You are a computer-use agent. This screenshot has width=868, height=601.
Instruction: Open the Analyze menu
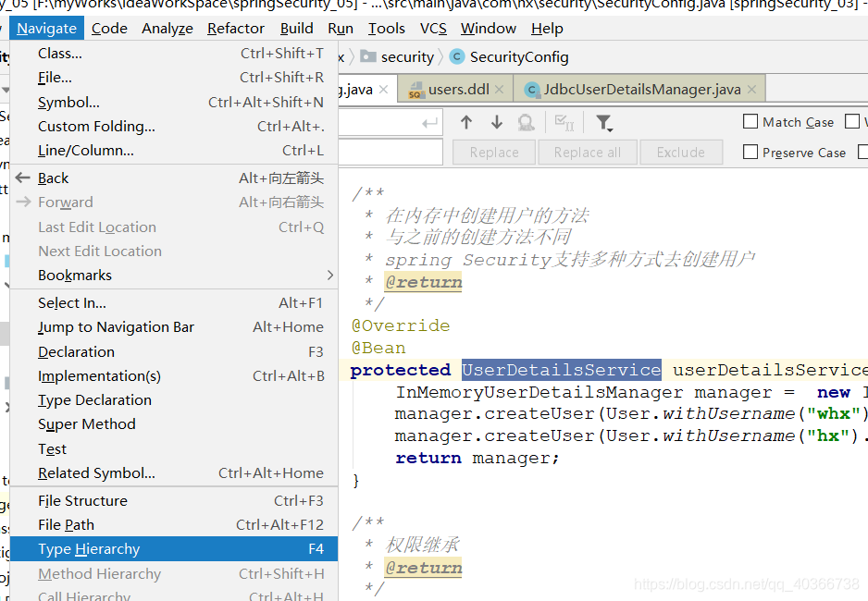click(167, 28)
